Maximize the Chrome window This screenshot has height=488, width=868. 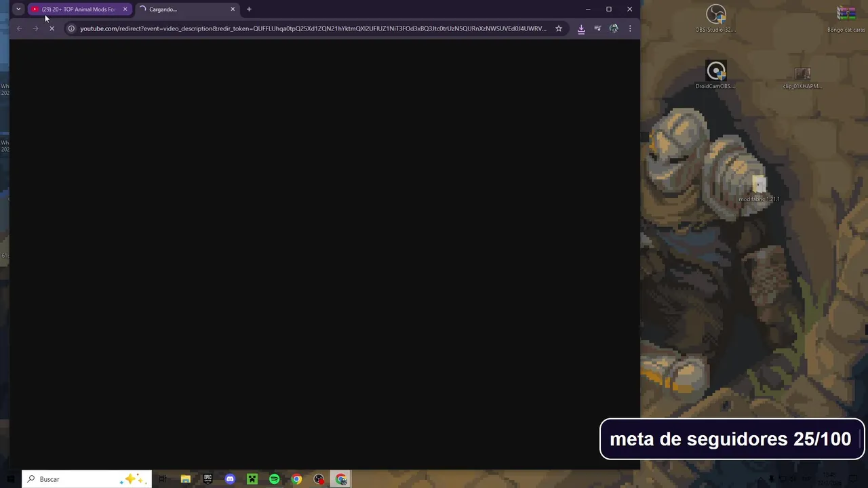609,9
